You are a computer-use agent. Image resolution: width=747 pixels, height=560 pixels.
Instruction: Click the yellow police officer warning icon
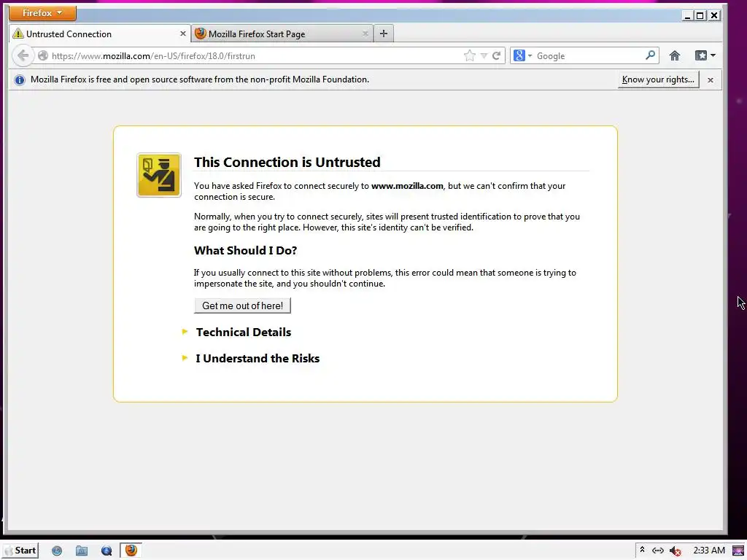159,175
